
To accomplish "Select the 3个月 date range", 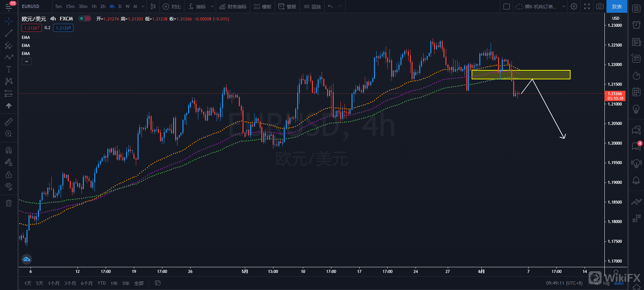I will 70,283.
